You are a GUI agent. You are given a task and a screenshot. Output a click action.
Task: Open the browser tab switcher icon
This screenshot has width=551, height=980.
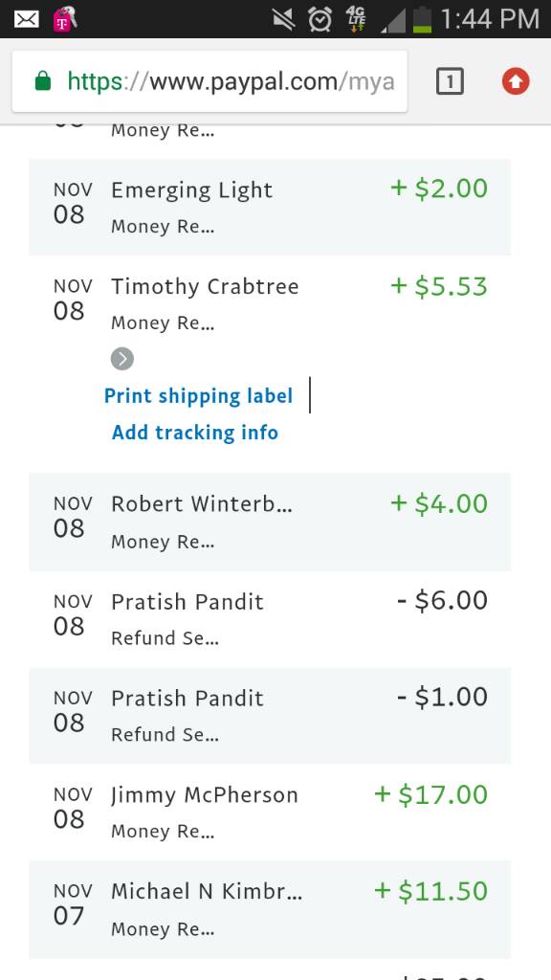point(450,81)
